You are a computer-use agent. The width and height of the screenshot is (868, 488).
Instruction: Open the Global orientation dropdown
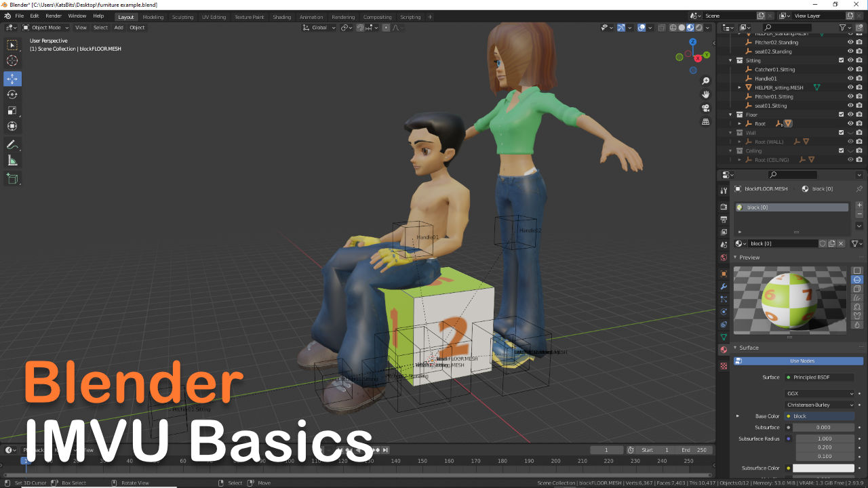(x=319, y=28)
